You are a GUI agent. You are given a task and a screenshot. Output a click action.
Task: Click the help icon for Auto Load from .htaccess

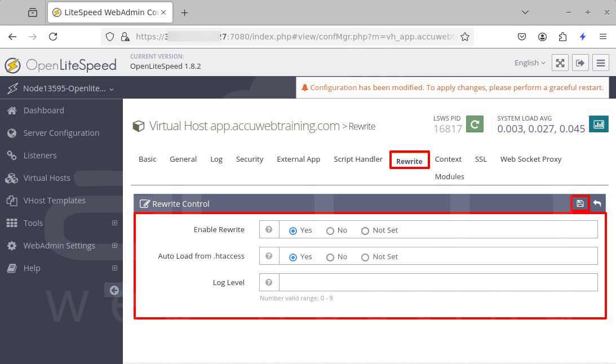click(x=269, y=256)
